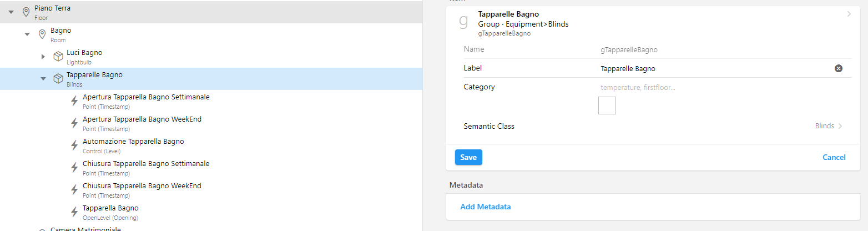Image resolution: width=868 pixels, height=231 pixels.
Task: Collapse the Tapparelle Bagno blinds node
Action: click(x=43, y=79)
